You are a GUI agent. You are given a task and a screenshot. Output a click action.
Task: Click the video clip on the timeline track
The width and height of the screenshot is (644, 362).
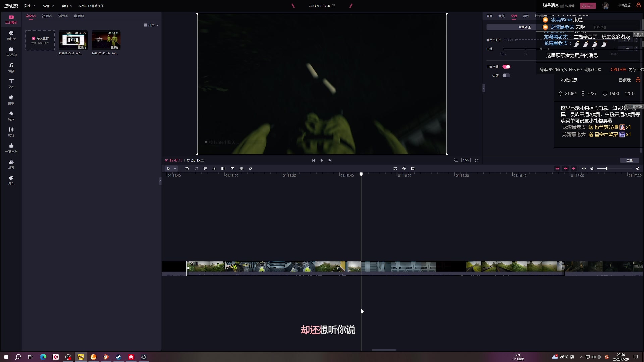[x=375, y=268]
